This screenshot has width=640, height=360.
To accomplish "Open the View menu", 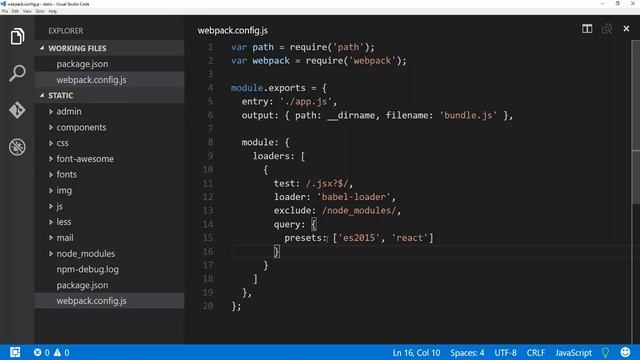I will (27, 11).
